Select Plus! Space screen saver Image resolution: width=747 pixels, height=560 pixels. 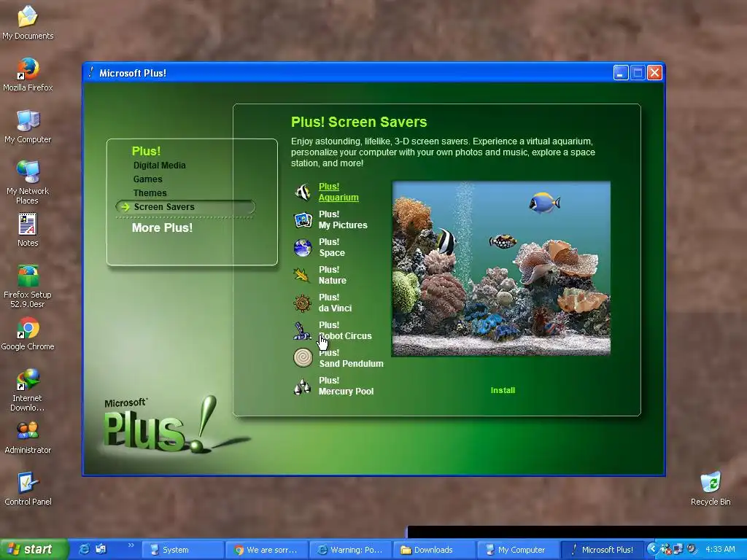(332, 247)
